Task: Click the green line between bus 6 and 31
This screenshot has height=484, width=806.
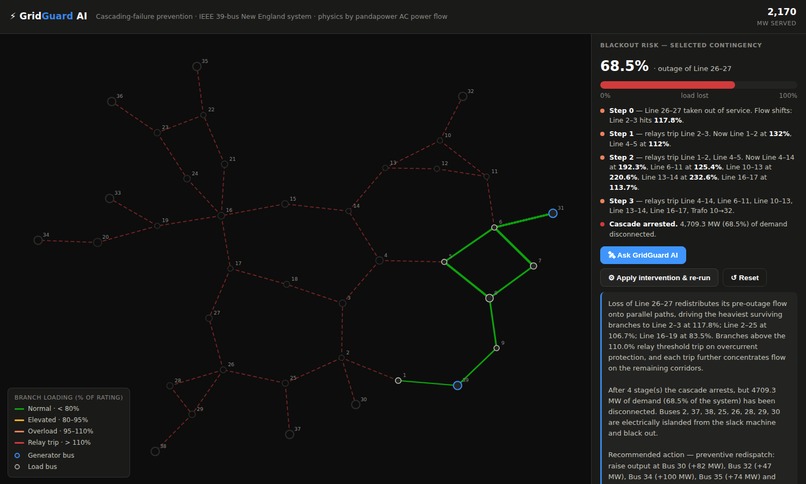Action: click(523, 220)
